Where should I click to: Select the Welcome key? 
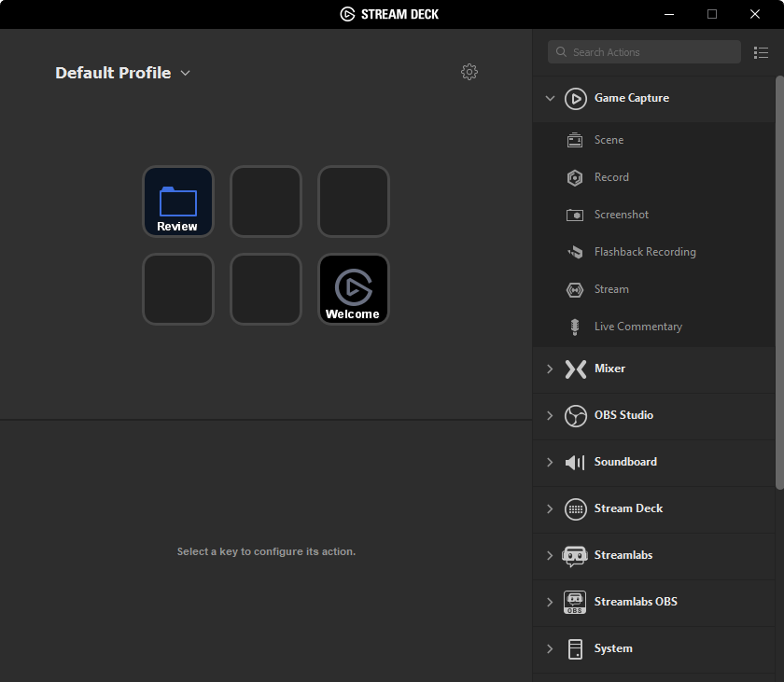pos(354,289)
